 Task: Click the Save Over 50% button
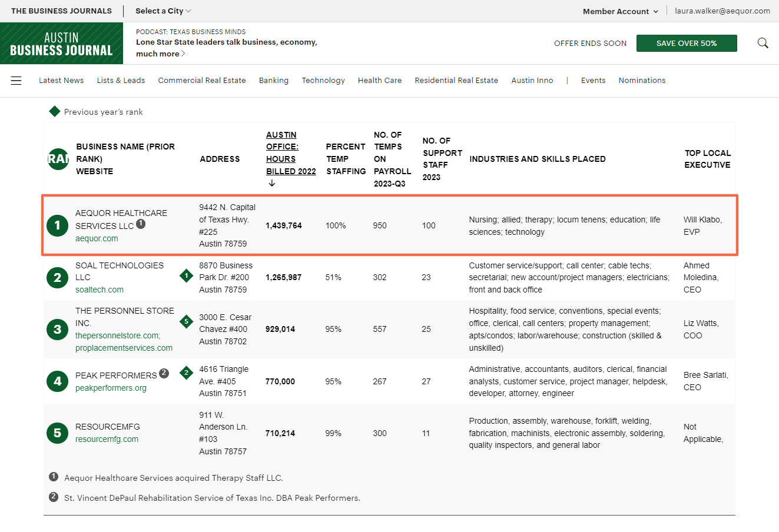click(x=686, y=44)
